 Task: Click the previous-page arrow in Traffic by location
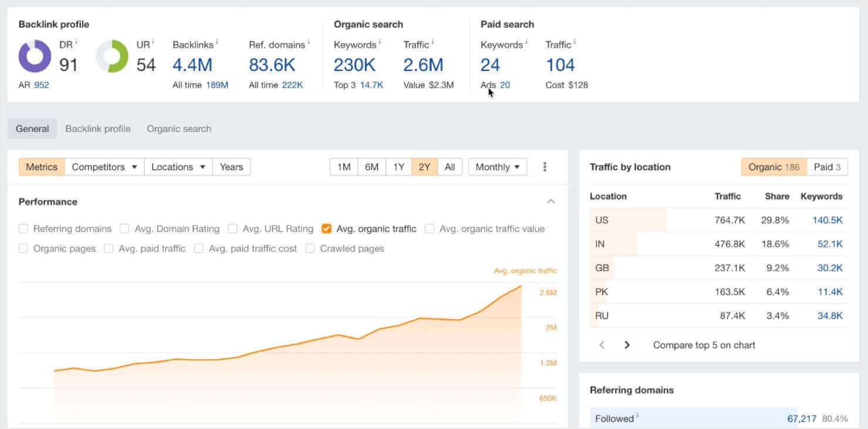coord(602,345)
